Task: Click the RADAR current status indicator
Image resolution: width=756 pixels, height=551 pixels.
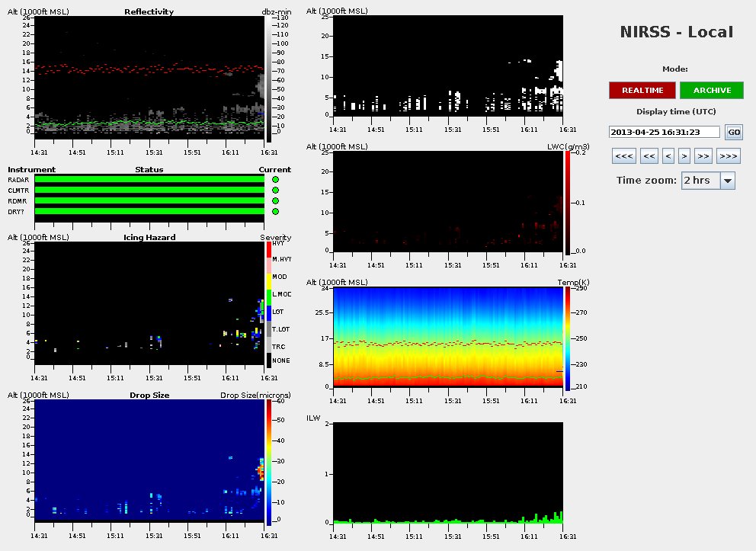Action: click(275, 180)
